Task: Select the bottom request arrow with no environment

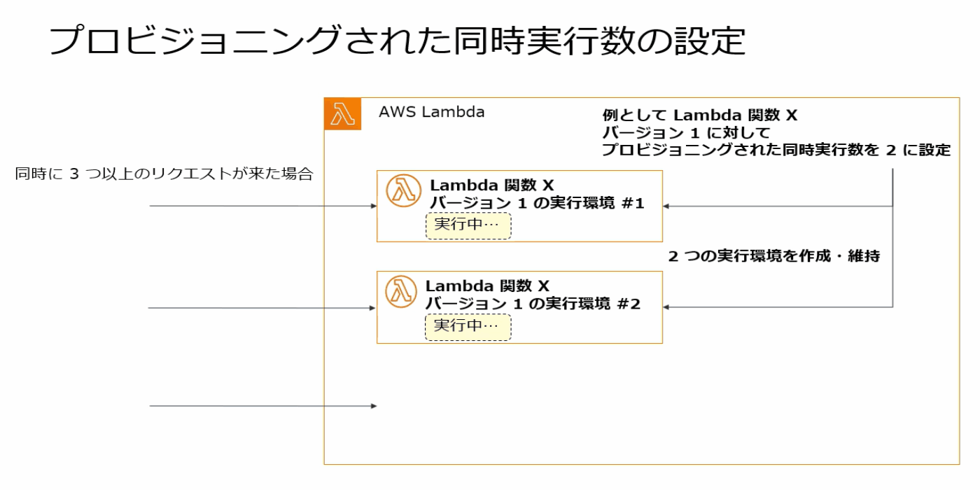Action: pyautogui.click(x=262, y=406)
